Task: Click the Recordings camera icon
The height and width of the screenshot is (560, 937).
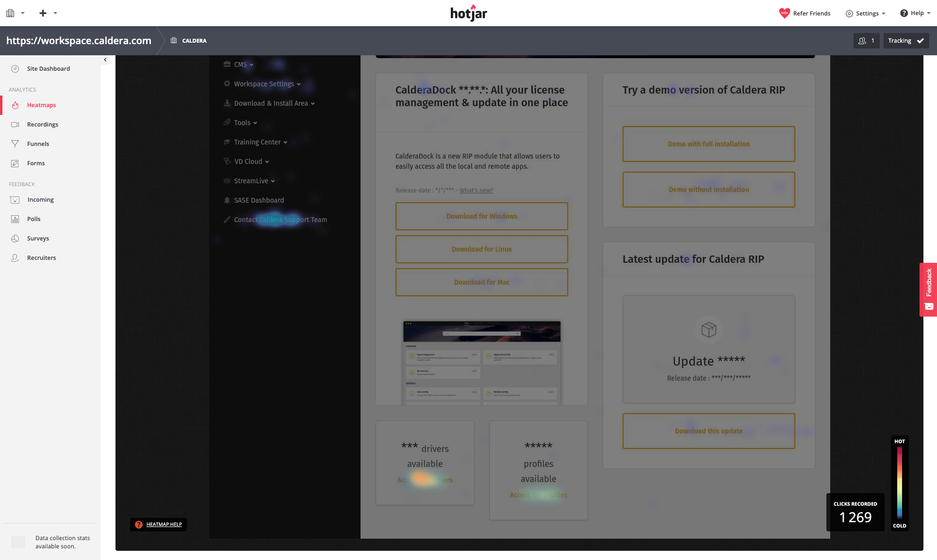Action: coord(15,125)
